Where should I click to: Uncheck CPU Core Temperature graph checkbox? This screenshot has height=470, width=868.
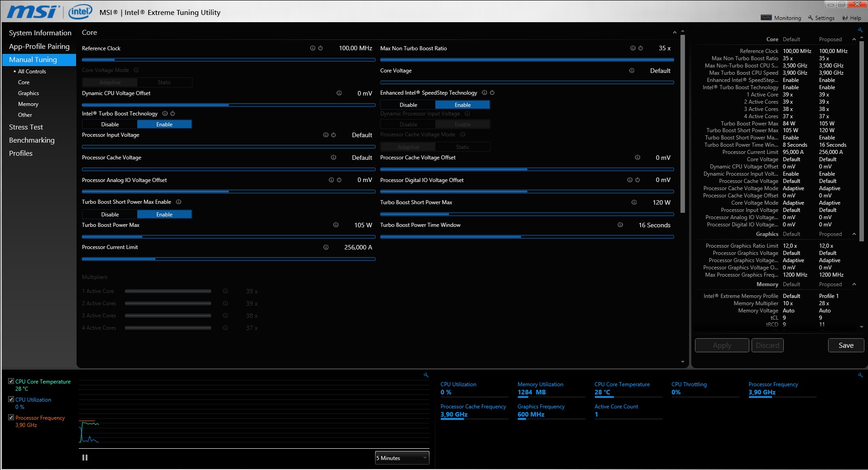tap(11, 381)
